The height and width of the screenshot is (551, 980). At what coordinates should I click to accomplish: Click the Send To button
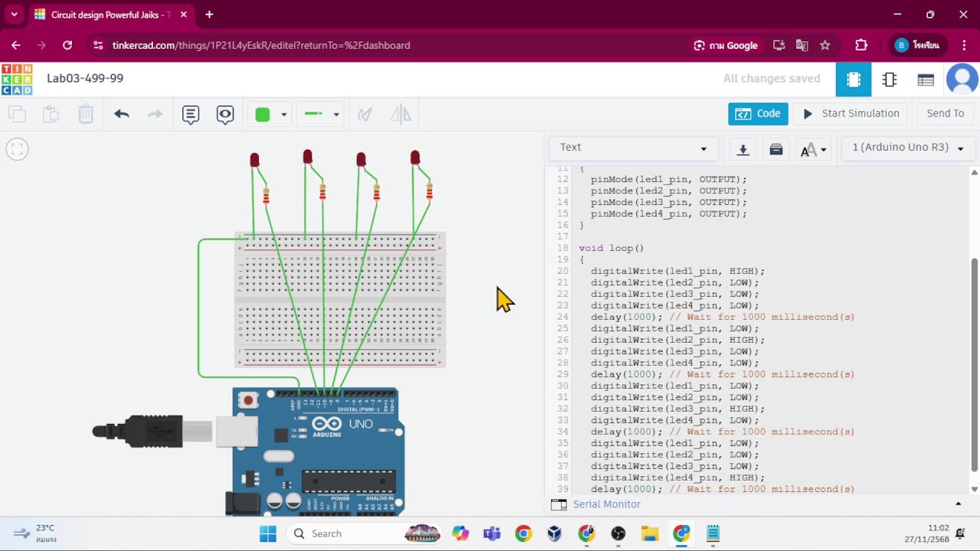pos(946,113)
